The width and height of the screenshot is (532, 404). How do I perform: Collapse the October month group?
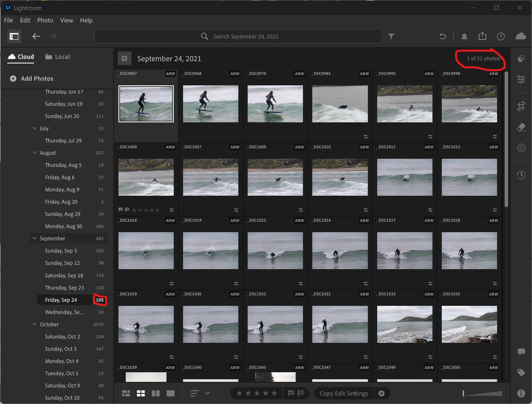coord(35,324)
